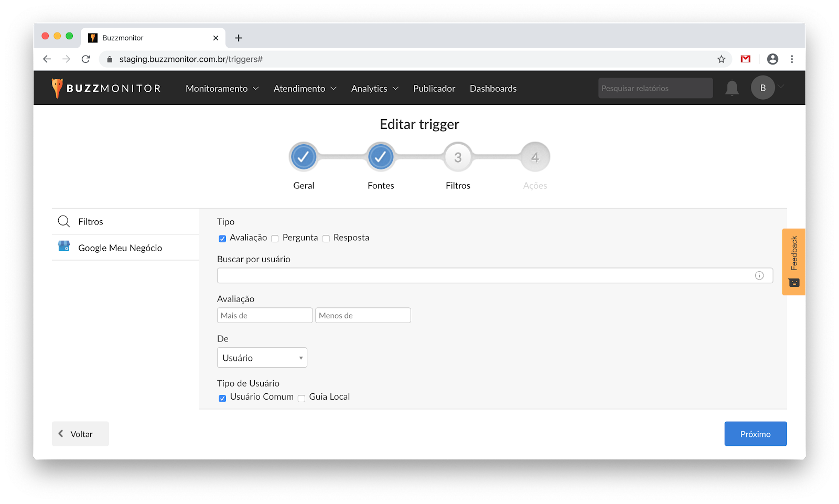Go to Dashboards in the navbar
839x504 pixels.
click(493, 89)
